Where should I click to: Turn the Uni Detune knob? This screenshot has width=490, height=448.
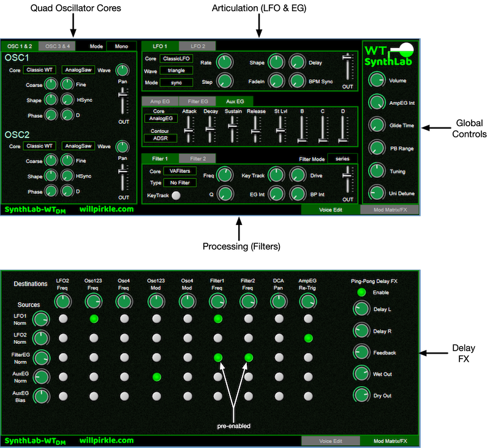point(377,193)
